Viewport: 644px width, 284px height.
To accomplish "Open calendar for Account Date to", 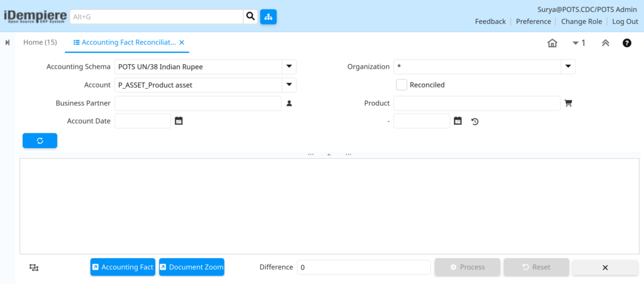I will pyautogui.click(x=458, y=121).
